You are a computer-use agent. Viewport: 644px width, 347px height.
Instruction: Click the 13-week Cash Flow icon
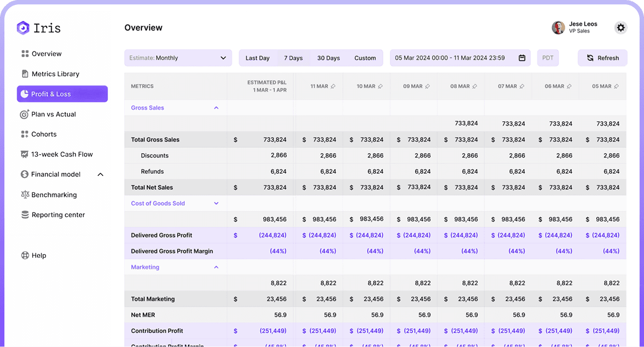[25, 155]
